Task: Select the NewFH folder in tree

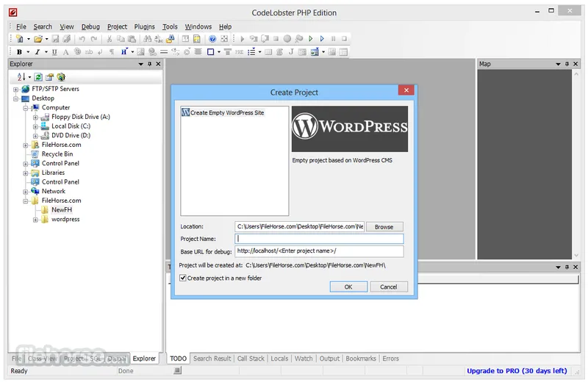Action: [62, 210]
